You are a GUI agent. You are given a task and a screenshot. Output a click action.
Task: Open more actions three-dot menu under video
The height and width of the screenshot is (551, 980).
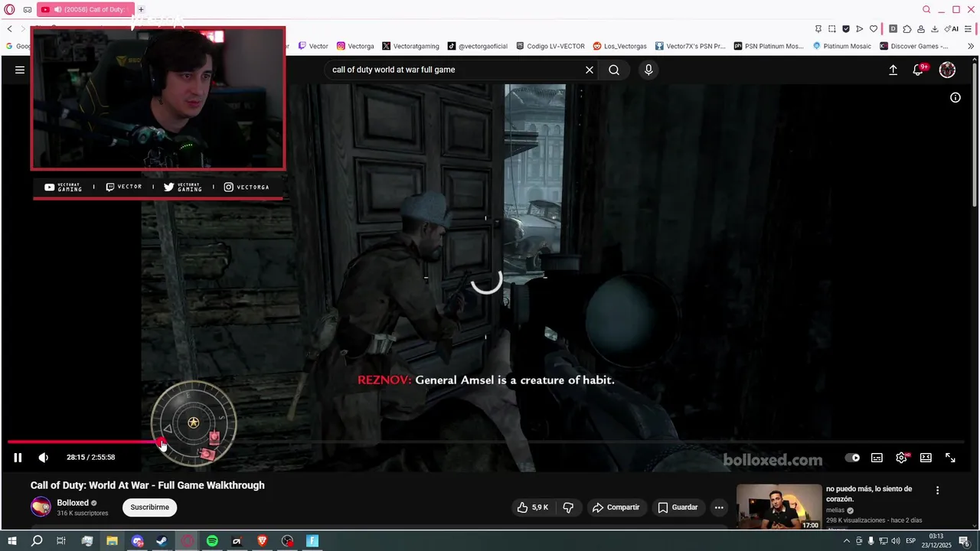coord(718,507)
